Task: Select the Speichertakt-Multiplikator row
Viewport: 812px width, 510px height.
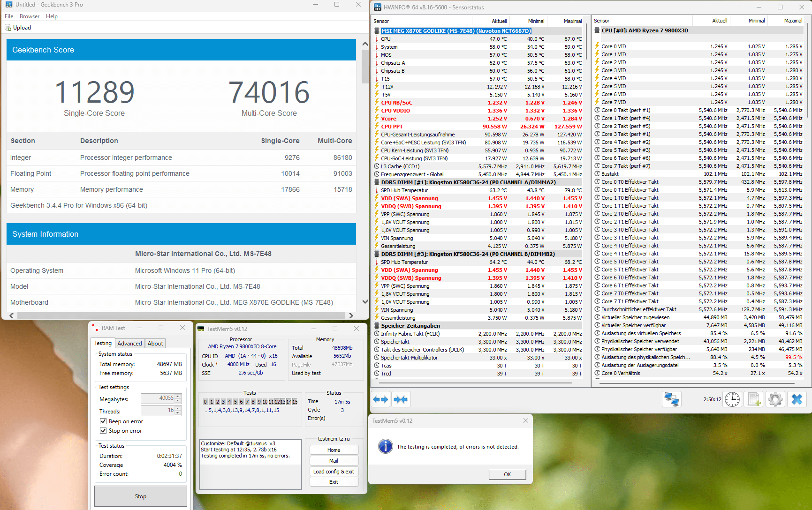Action: [x=478, y=358]
